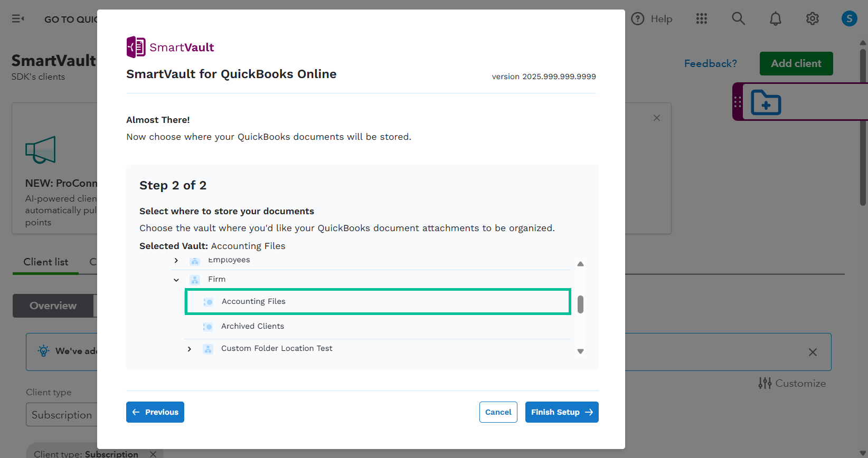Open the apps grid icon

click(702, 19)
